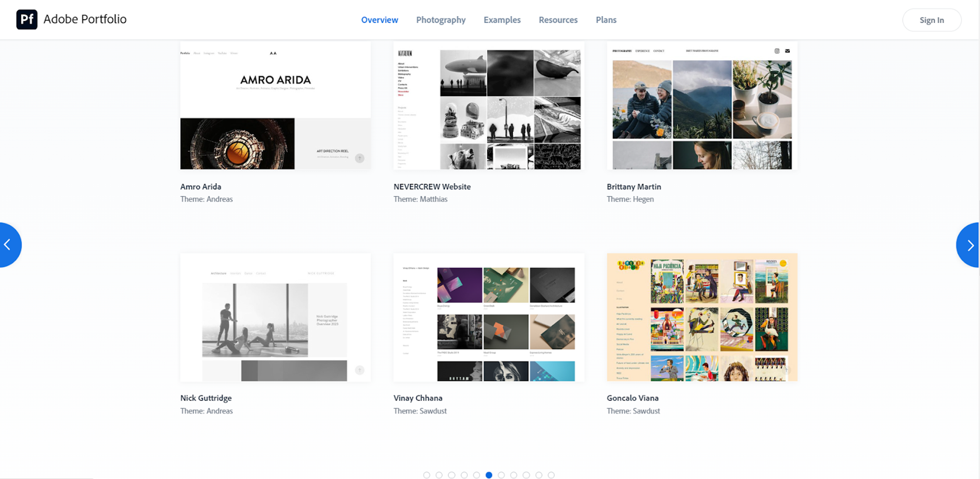This screenshot has height=479, width=980.
Task: Open the Brittany Martin preview screenshot
Action: pos(702,105)
